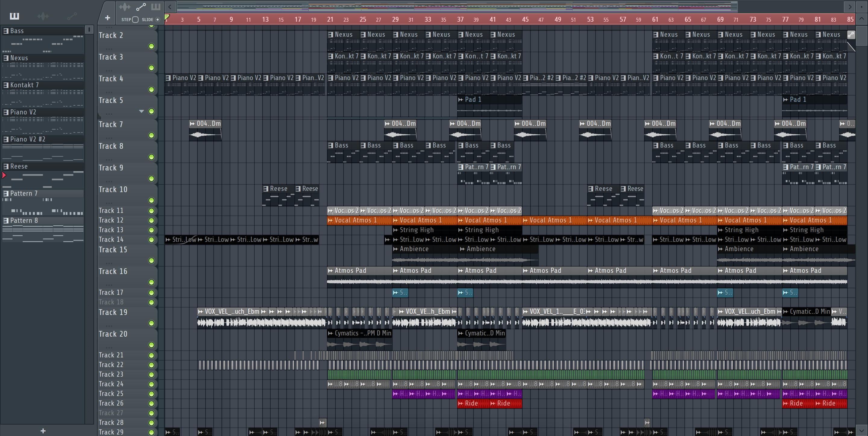The image size is (868, 436).
Task: Click the vertical playlist scrollbar handle
Action: click(861, 36)
